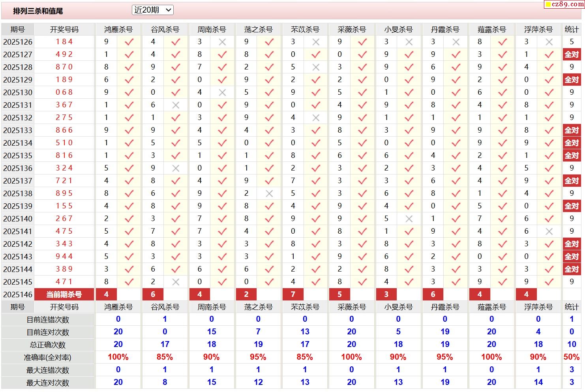This screenshot has width=585, height=392.
Task: Click the 总正确次数 row label
Action: point(48,345)
